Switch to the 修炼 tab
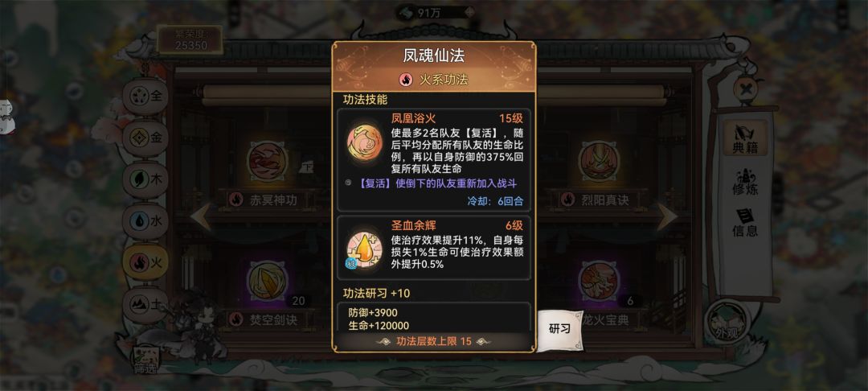The image size is (868, 391). coord(745,182)
